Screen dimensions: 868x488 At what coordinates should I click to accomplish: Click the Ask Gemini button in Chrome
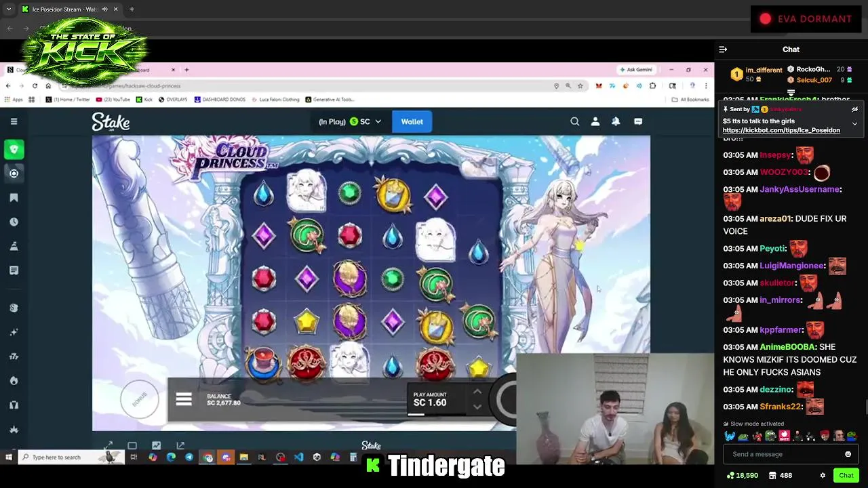(x=636, y=69)
